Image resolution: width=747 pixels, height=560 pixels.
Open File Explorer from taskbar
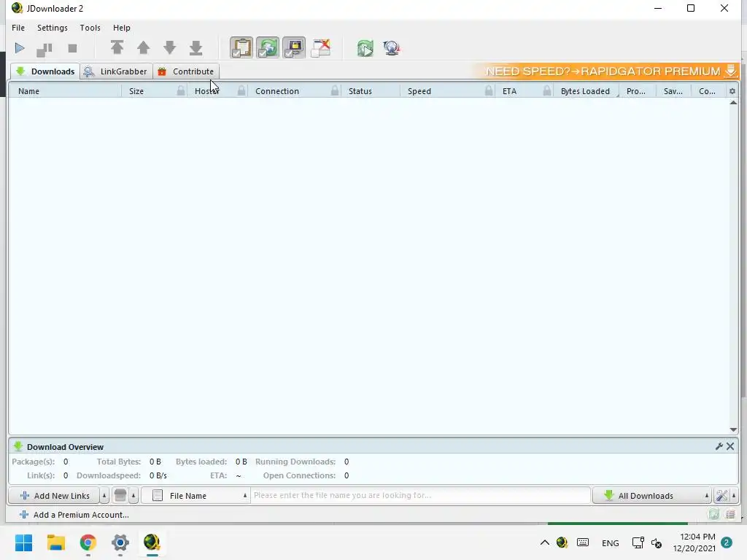[x=55, y=542]
